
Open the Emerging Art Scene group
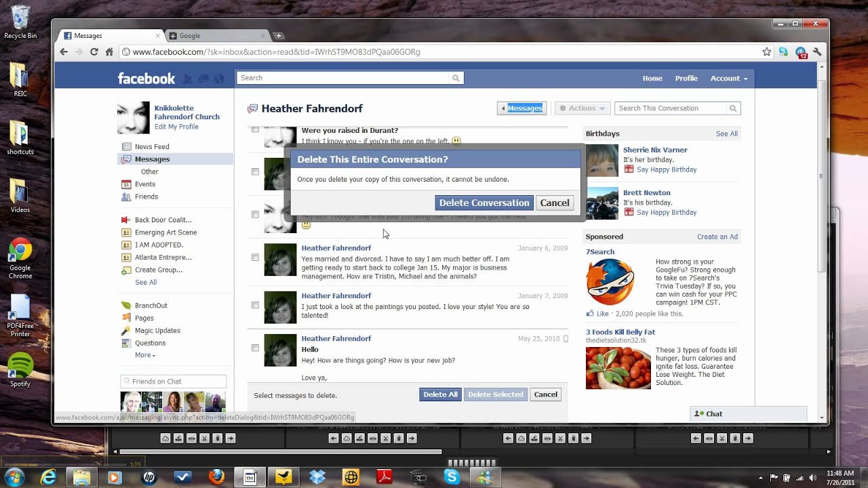pyautogui.click(x=165, y=232)
